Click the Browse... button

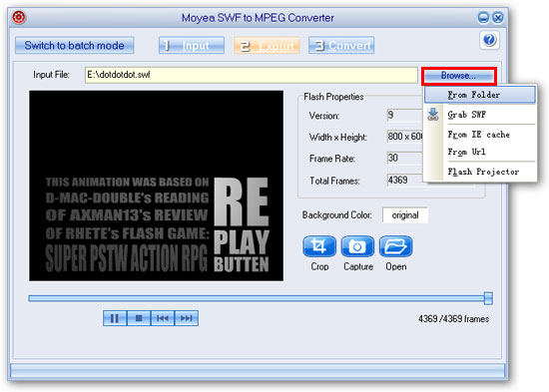pyautogui.click(x=459, y=76)
